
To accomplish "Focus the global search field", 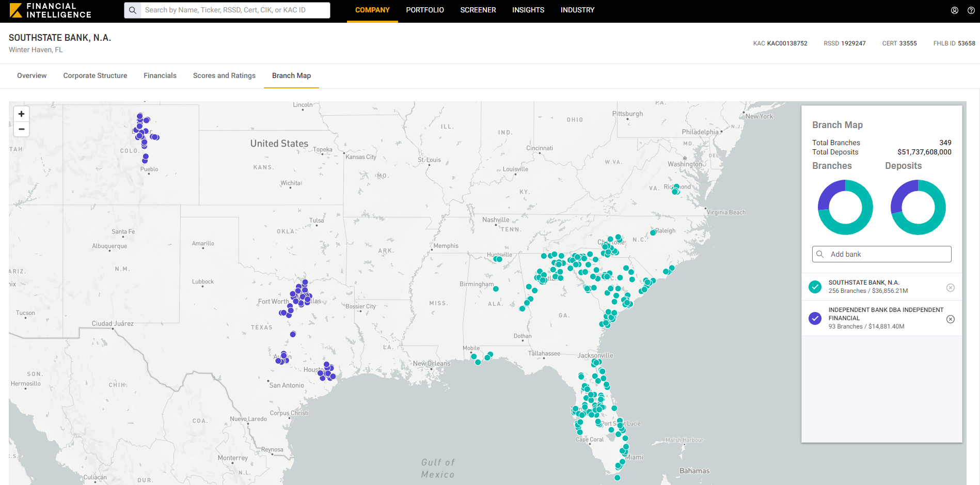I will [235, 10].
